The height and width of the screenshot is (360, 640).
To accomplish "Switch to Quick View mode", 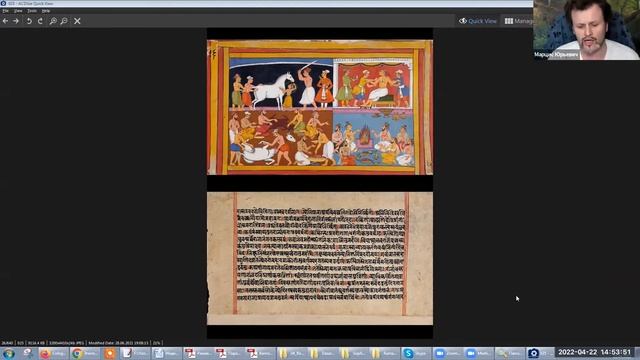I will click(x=478, y=21).
